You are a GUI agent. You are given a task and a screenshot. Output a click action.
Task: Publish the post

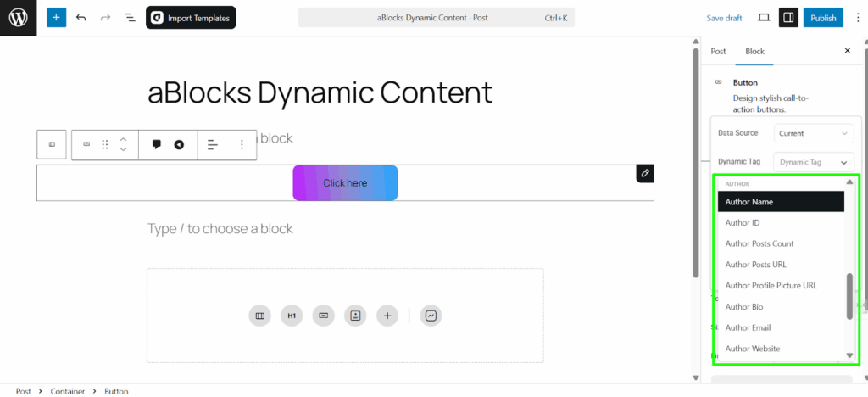[x=823, y=18]
